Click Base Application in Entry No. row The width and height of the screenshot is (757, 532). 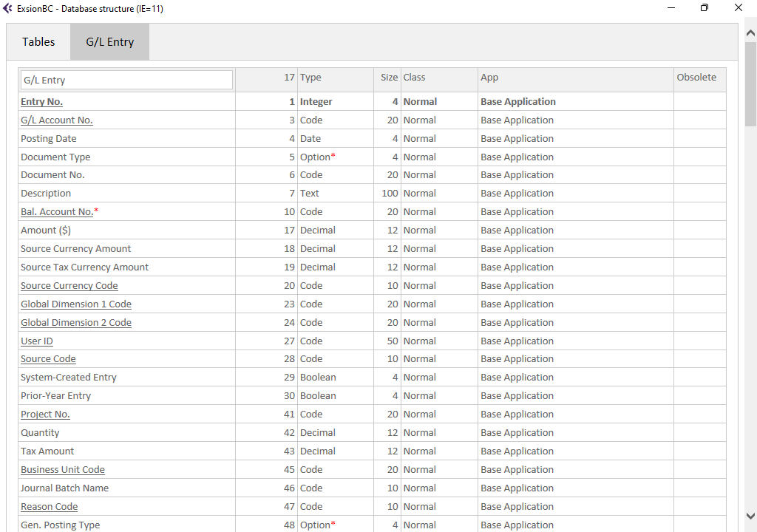click(518, 102)
